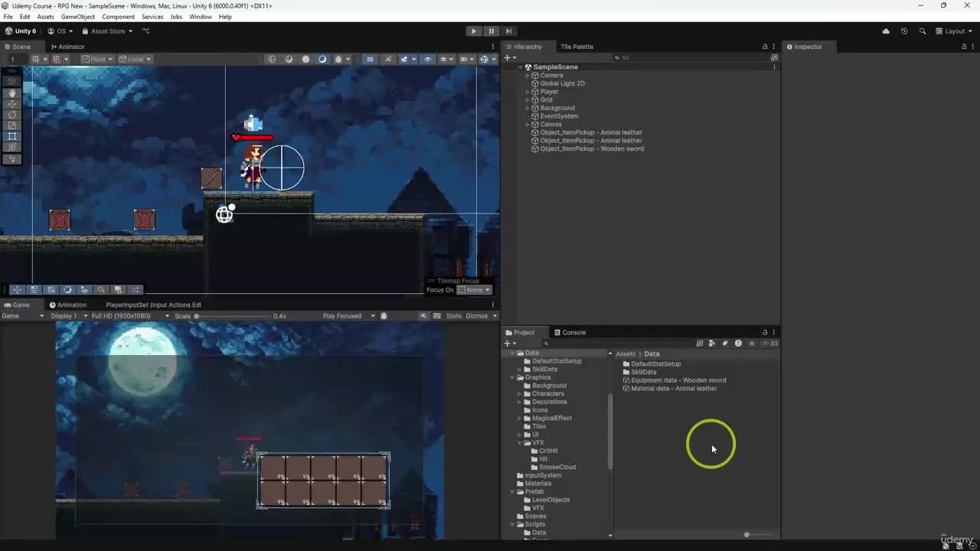The image size is (980, 551).
Task: Toggle hidden packages count in Project panel
Action: [772, 344]
